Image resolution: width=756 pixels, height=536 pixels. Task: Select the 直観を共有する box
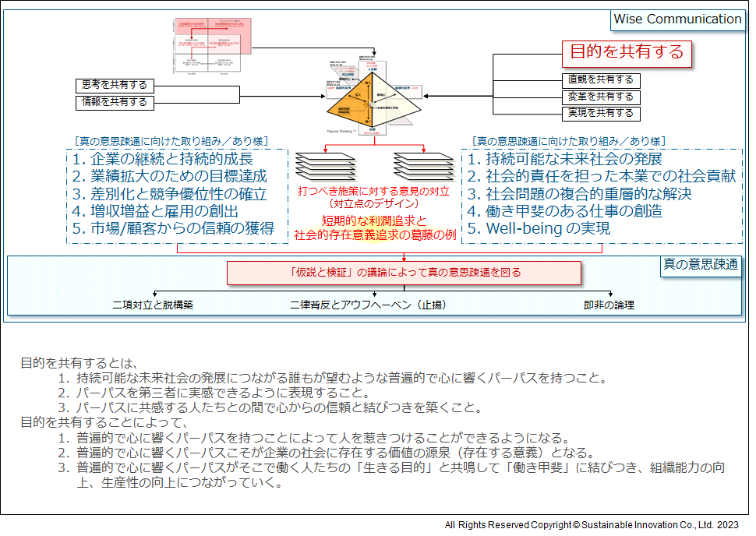click(601, 80)
